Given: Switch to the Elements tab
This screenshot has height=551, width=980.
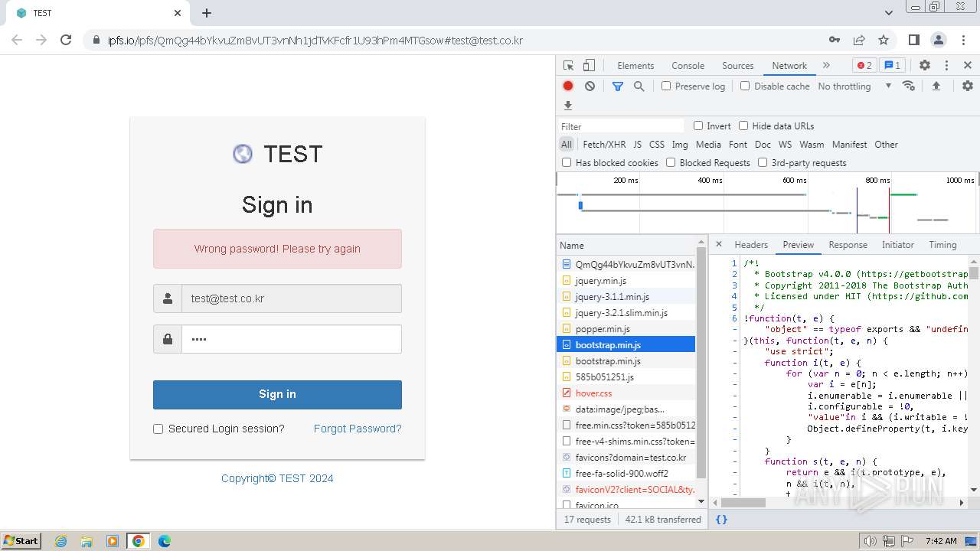Looking at the screenshot, I should [635, 66].
